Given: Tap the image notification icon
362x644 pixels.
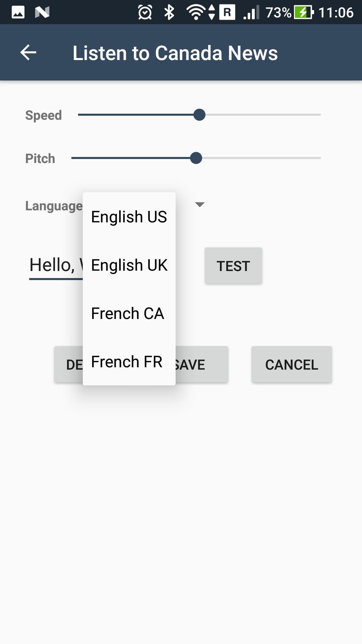Looking at the screenshot, I should pos(18,12).
